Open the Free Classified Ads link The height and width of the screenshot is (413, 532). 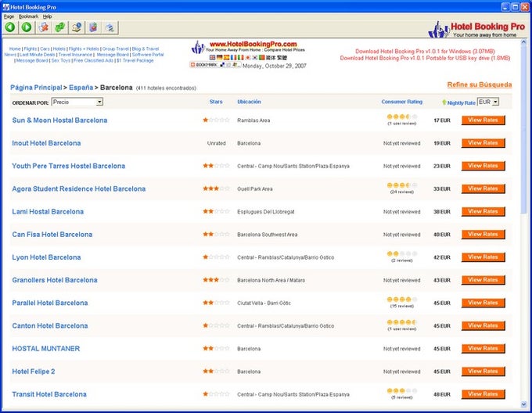pos(93,60)
